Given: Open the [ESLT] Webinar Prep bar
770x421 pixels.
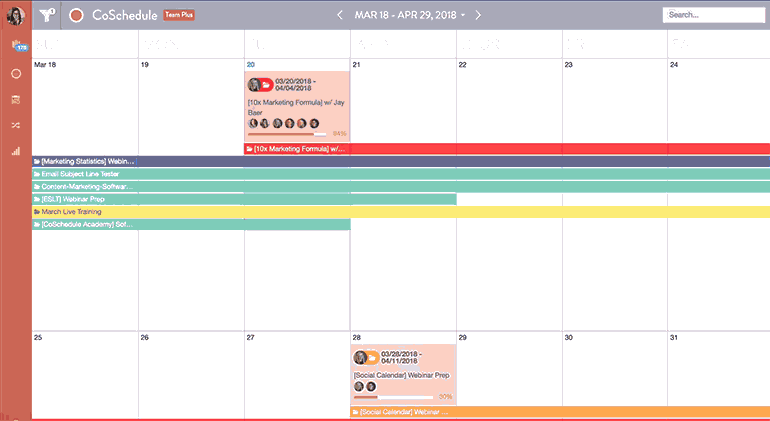Looking at the screenshot, I should point(245,199).
